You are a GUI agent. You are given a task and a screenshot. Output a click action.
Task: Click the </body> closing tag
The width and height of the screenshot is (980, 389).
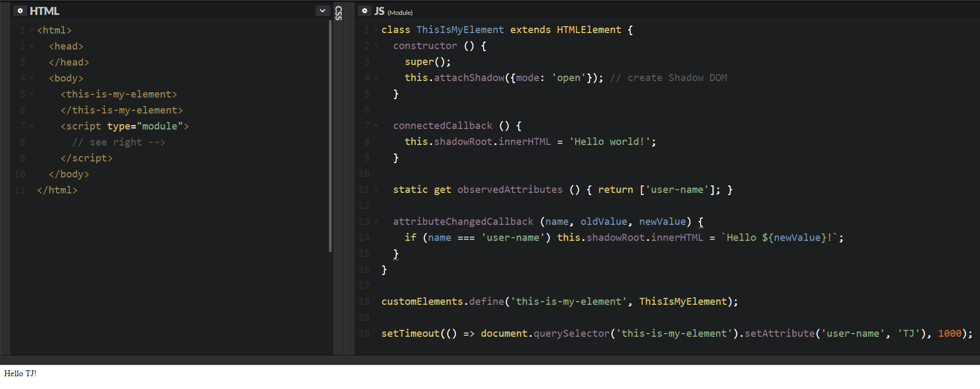click(x=69, y=174)
